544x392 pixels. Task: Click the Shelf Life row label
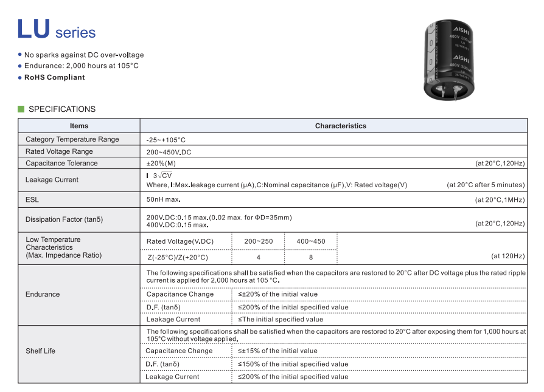41,351
